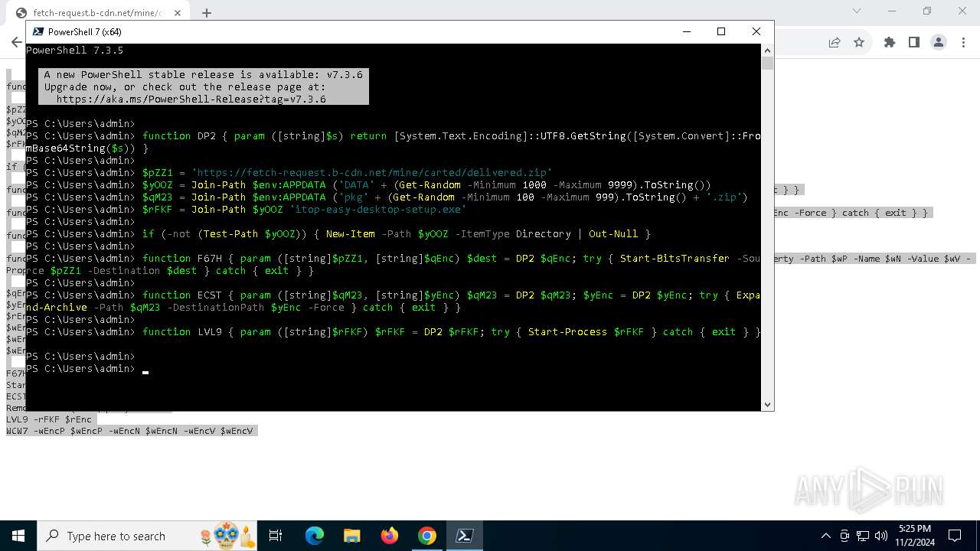Open Task View from the taskbar

[x=276, y=536]
